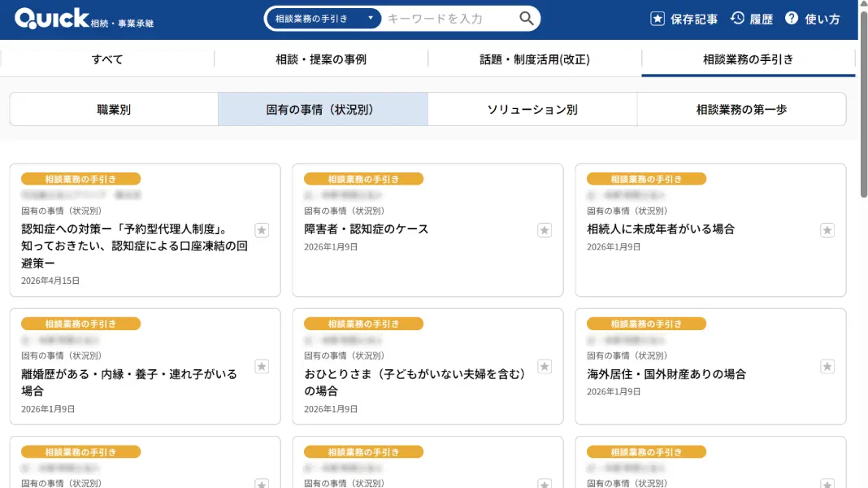Open article 認知症への対策ー「予約型代理人制度」

135,246
